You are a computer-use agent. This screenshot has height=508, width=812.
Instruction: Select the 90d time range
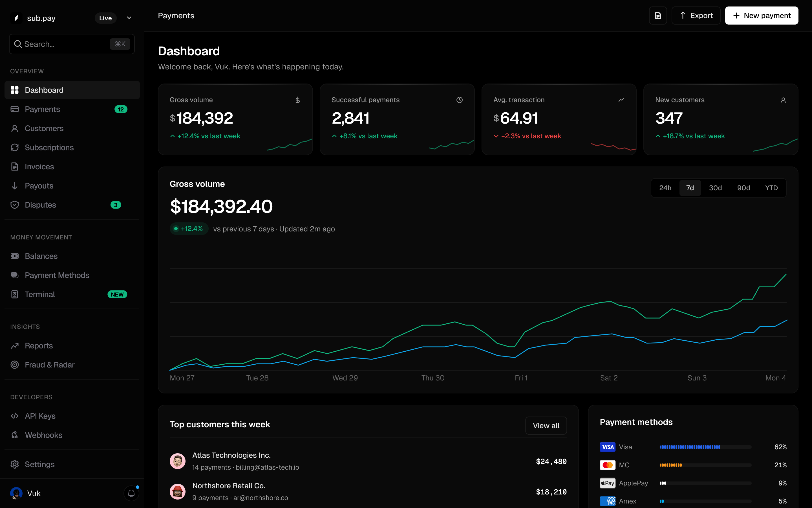point(743,188)
